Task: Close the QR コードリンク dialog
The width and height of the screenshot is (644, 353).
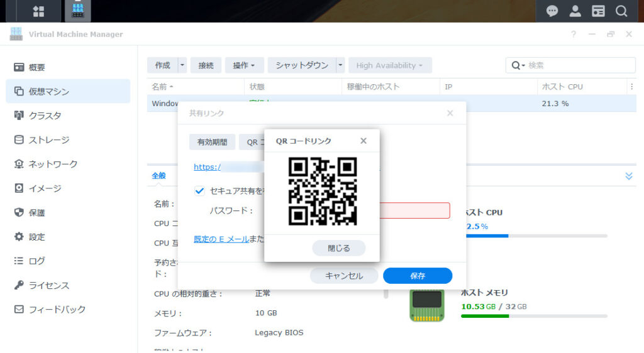Action: pyautogui.click(x=364, y=141)
